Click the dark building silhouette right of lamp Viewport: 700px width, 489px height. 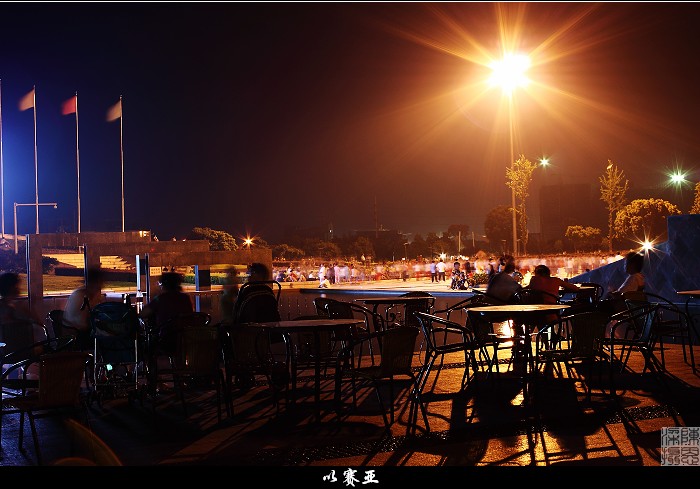coord(567,208)
